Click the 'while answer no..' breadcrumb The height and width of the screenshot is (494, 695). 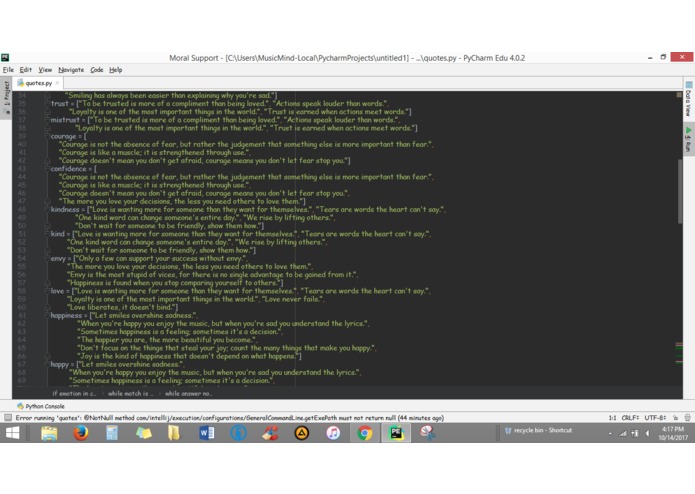point(188,393)
